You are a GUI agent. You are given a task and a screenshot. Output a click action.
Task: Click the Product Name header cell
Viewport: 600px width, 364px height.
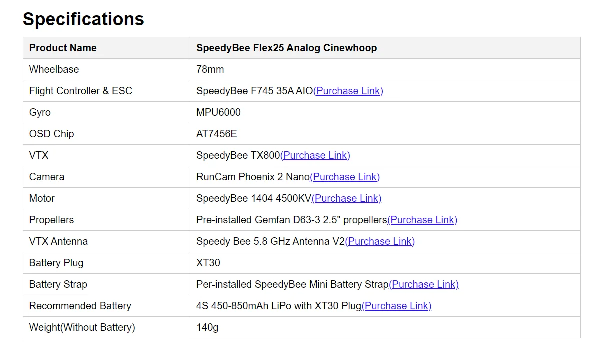point(63,48)
